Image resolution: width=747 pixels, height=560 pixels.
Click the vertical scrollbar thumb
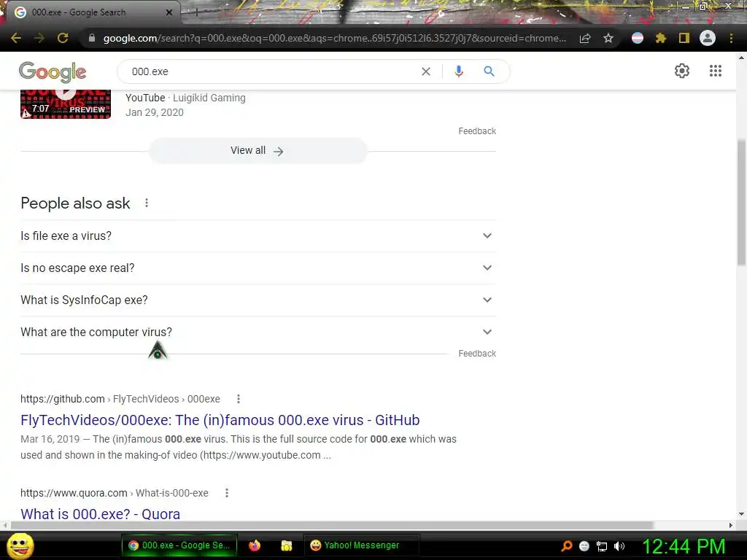click(x=741, y=203)
